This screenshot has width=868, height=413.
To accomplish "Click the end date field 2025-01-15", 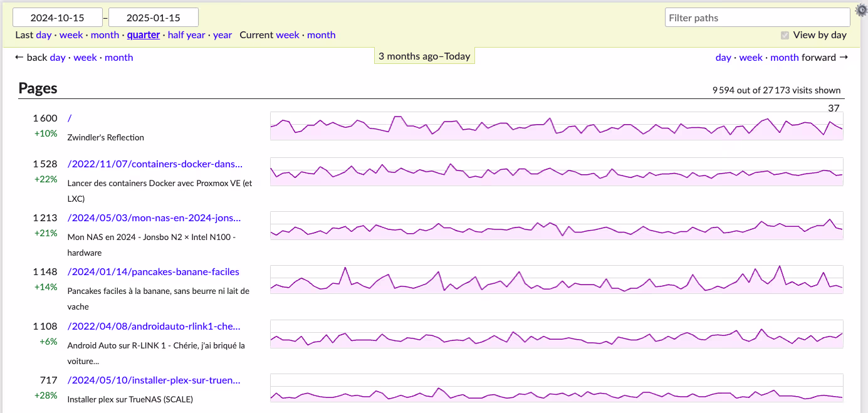I will tap(154, 18).
